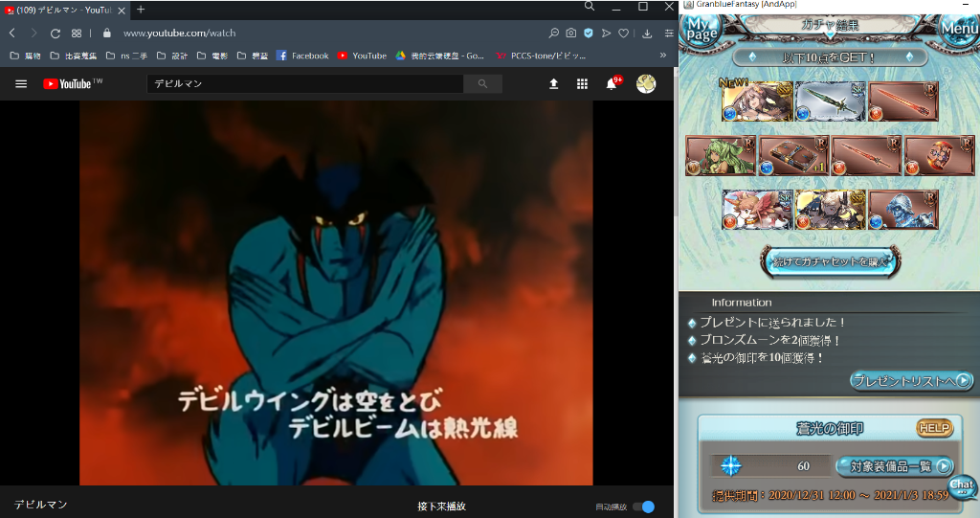This screenshot has height=518, width=980.
Task: Toggle the YouTube autoplay switch
Action: (x=644, y=507)
